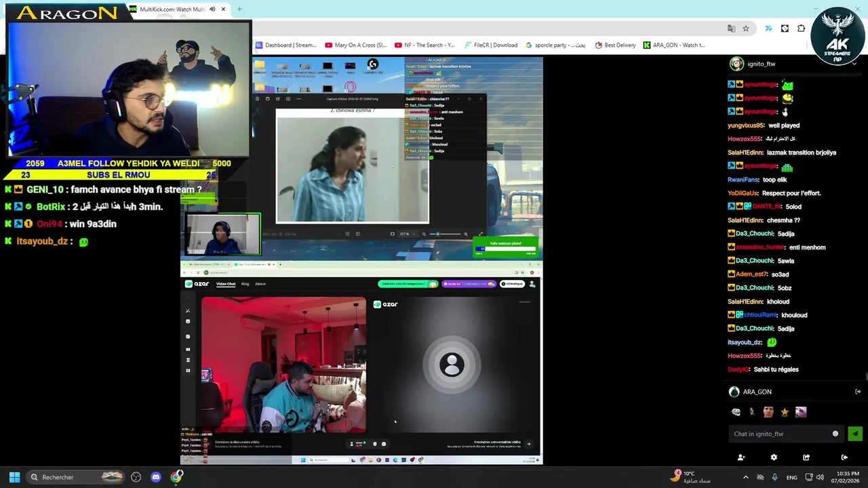
Task: Click the teal extension icon beside the star
Action: [768, 28]
